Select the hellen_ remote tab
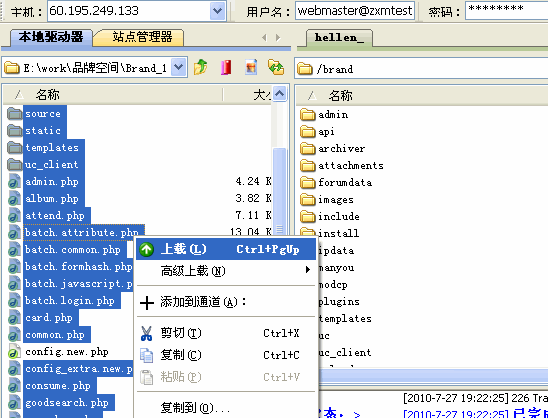This screenshot has height=418, width=548. 339,38
